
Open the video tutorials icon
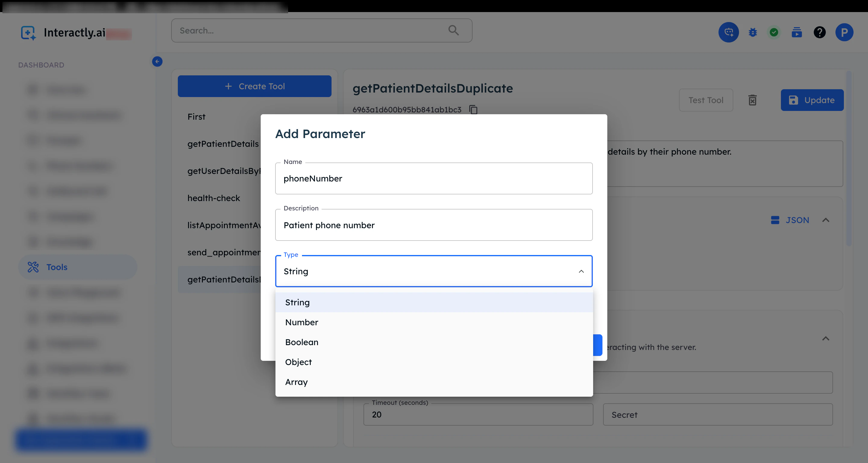click(x=797, y=32)
